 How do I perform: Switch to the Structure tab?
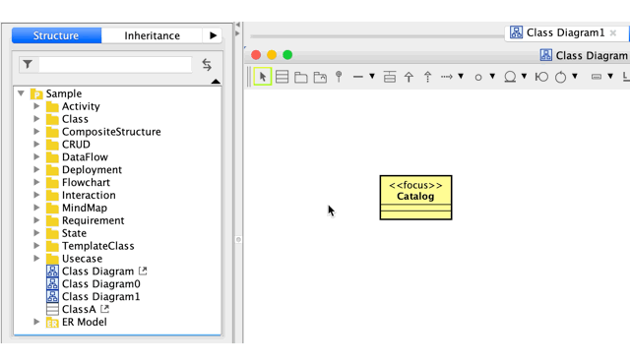click(x=56, y=35)
